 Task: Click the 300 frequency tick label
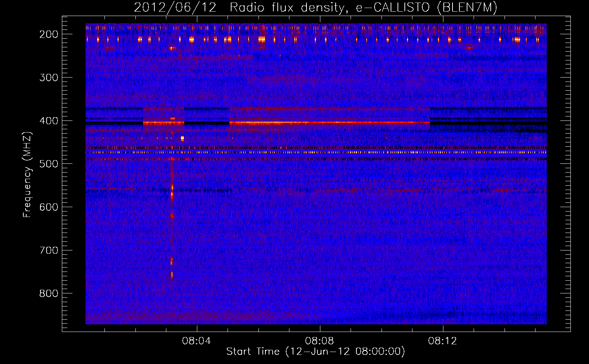click(49, 78)
